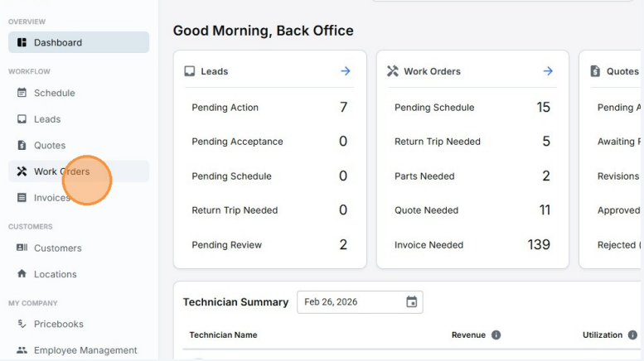Open the Technician Summary calendar picker
Viewport: 644px width, 361px height.
tap(411, 302)
